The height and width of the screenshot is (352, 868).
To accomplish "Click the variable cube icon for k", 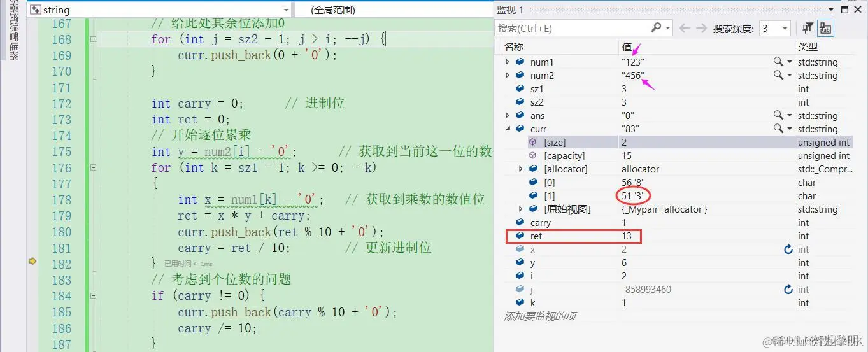I will click(x=520, y=303).
